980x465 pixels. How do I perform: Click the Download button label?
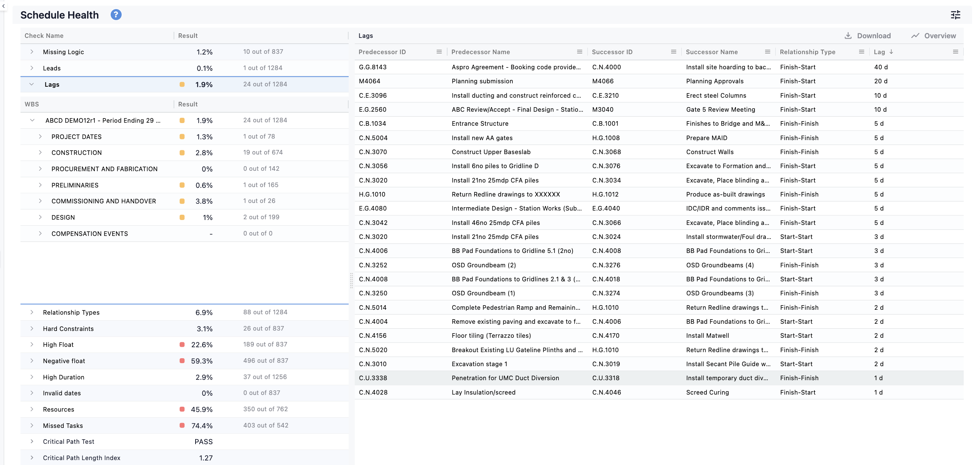874,36
